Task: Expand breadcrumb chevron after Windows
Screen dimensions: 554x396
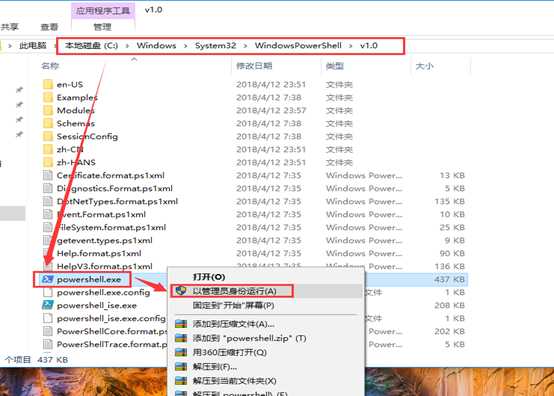Action: (185, 46)
